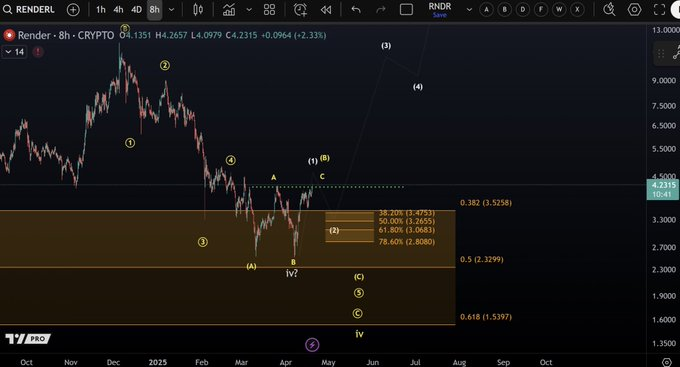Click the undo arrow

click(x=356, y=10)
